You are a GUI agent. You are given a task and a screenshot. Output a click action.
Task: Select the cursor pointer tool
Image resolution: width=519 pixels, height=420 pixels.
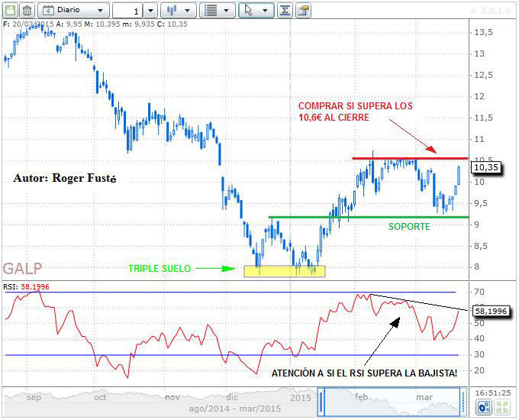(248, 11)
